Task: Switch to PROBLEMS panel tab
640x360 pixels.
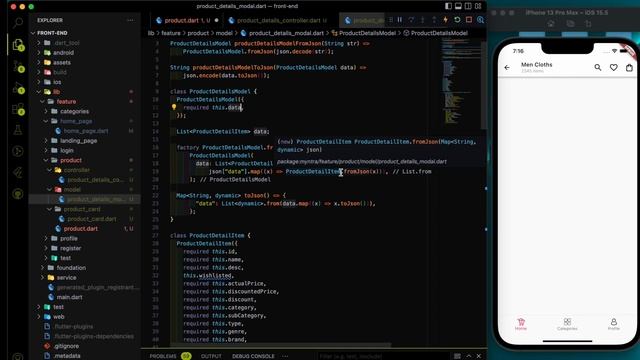Action: coord(163,356)
